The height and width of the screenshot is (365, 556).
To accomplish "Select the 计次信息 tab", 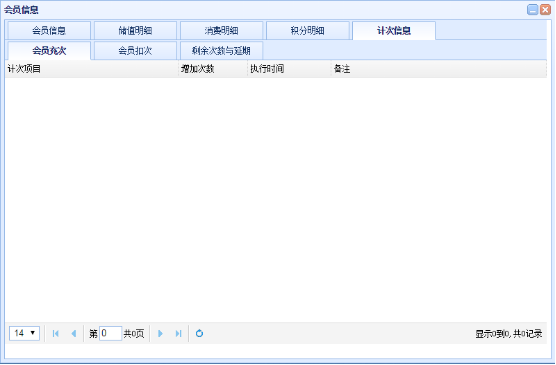I will (394, 31).
